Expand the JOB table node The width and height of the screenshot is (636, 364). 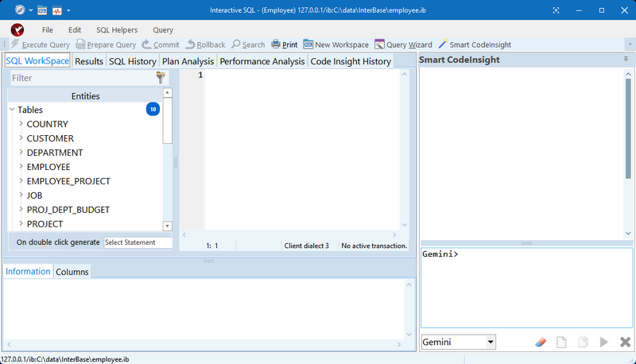(21, 195)
